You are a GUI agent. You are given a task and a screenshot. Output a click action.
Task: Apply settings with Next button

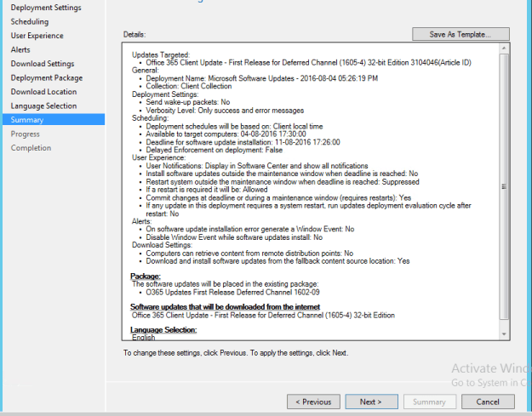tap(371, 402)
